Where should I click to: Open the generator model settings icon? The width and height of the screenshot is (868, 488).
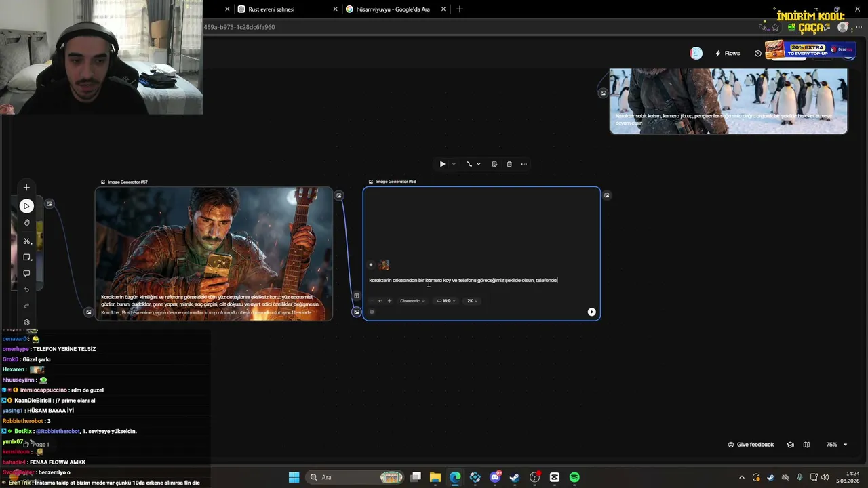[x=372, y=312]
